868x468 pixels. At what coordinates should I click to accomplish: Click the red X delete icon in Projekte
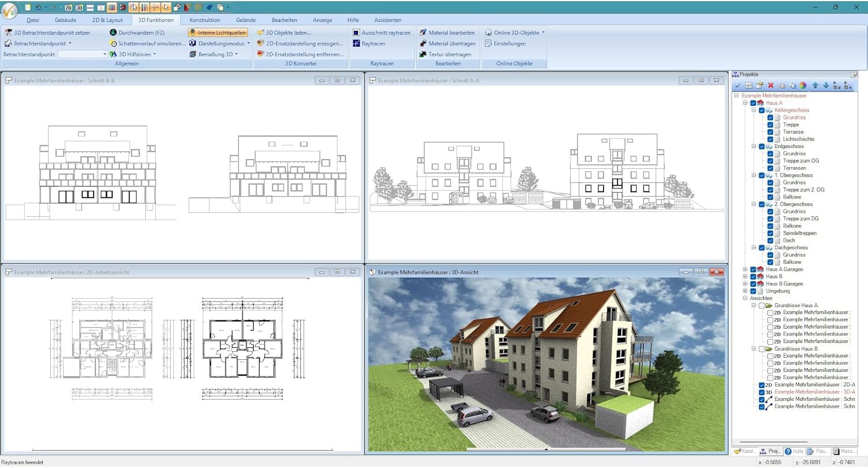point(771,85)
